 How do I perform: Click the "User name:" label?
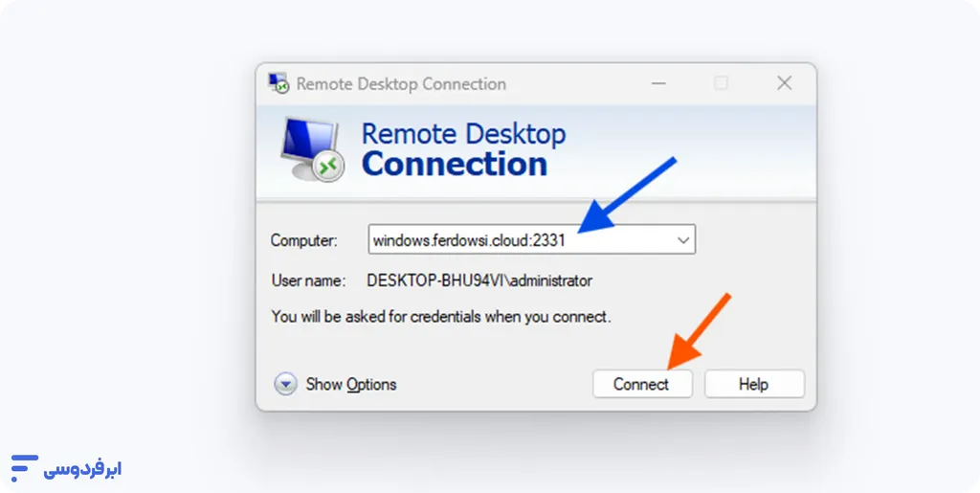tap(308, 280)
